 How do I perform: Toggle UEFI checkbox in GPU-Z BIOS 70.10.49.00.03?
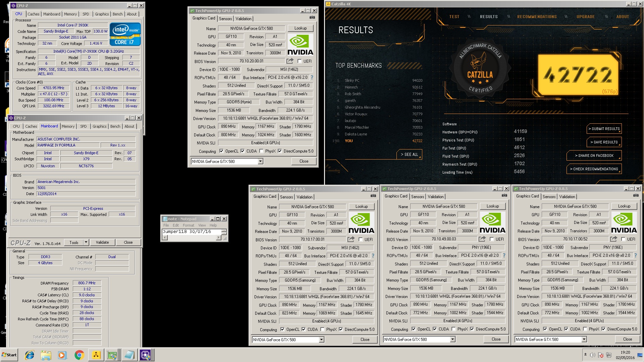point(492,239)
